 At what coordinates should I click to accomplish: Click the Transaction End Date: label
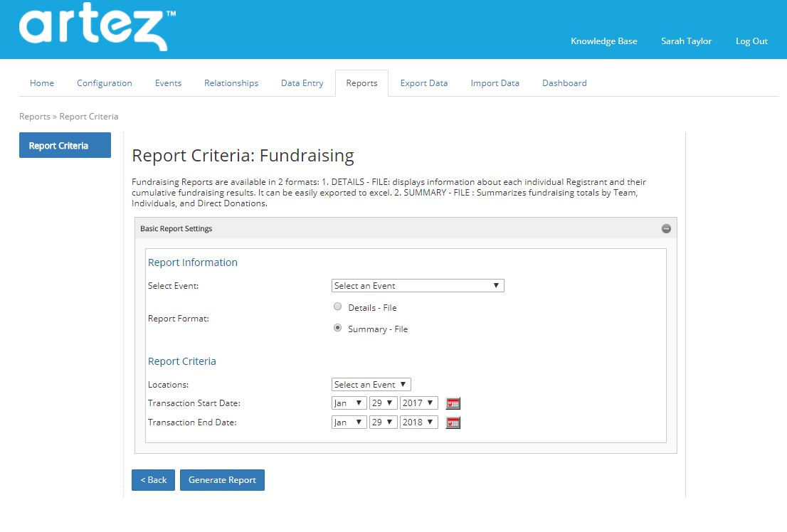click(192, 422)
